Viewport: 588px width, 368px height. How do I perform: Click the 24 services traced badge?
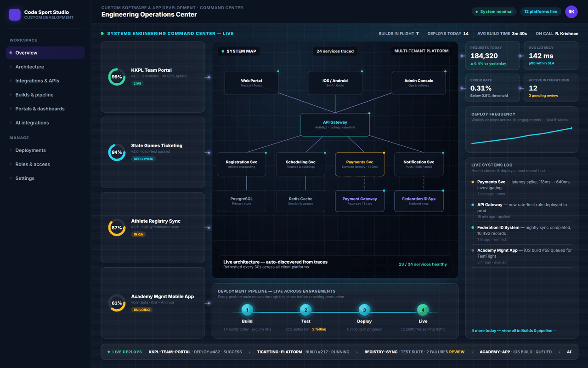(335, 51)
